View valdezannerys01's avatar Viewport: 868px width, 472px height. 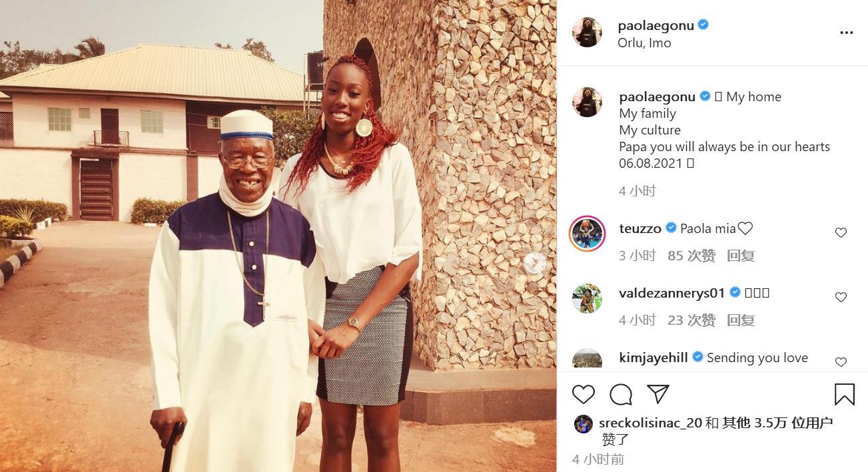point(587,298)
